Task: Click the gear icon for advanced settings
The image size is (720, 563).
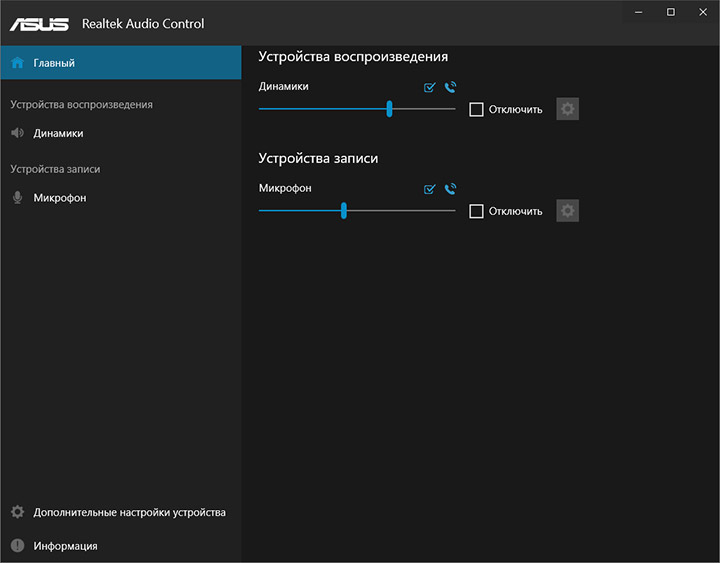Action: pos(17,512)
